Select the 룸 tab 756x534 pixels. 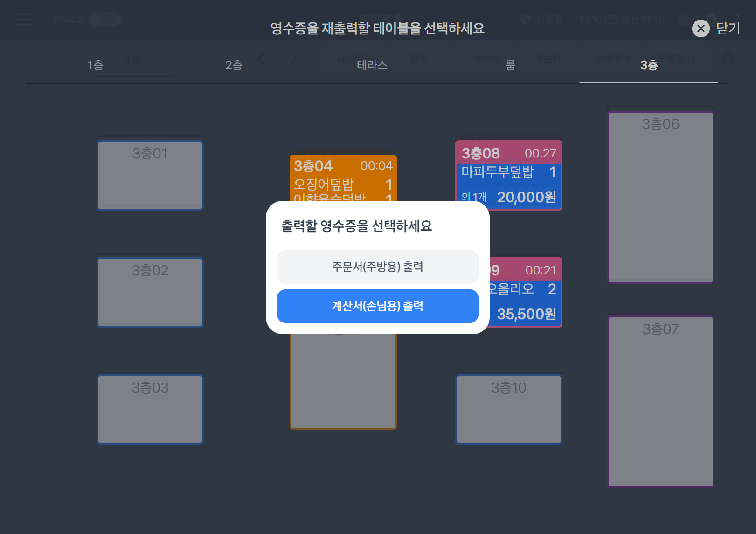[x=510, y=65]
